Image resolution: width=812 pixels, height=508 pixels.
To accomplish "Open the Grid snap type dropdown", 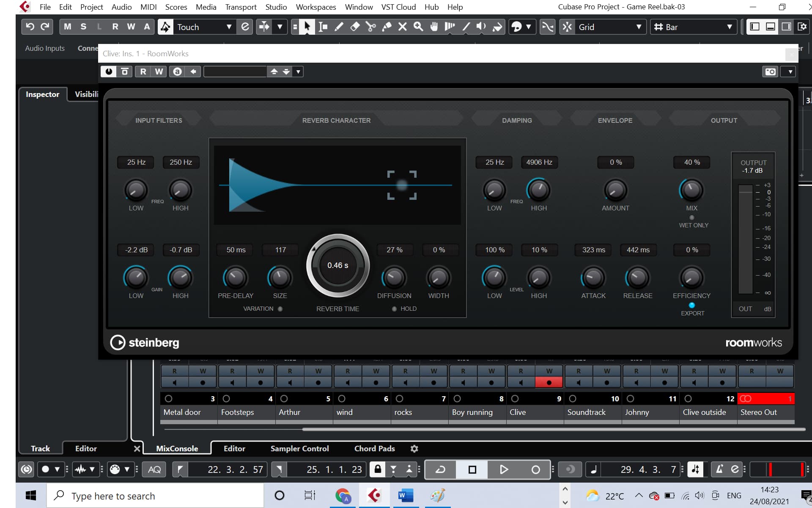I will click(638, 27).
